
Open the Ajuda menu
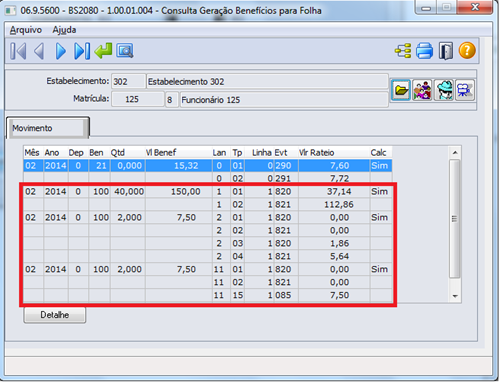[64, 30]
